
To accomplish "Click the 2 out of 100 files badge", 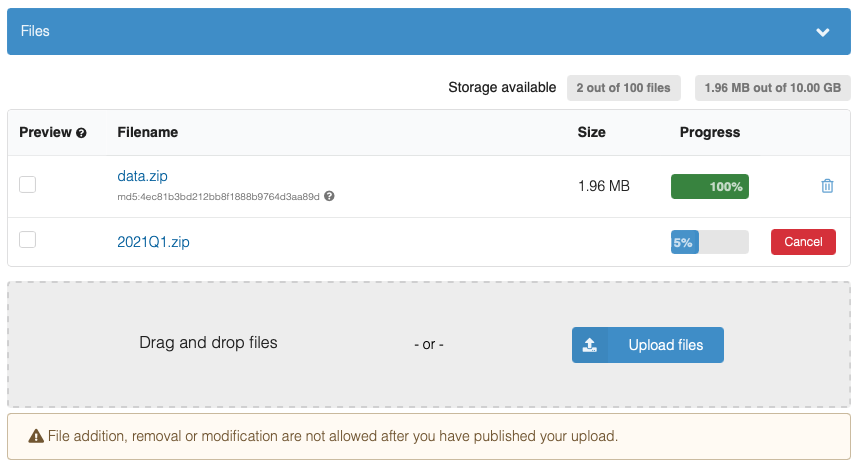I will [x=624, y=88].
